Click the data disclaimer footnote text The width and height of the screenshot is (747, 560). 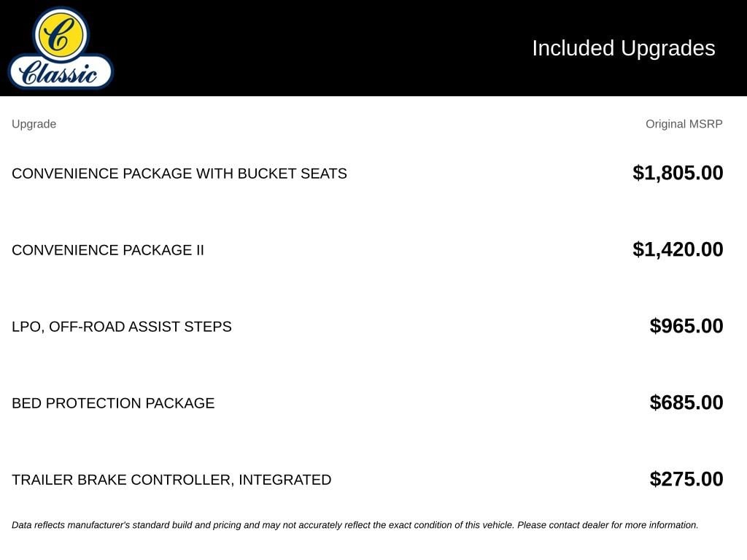click(355, 525)
